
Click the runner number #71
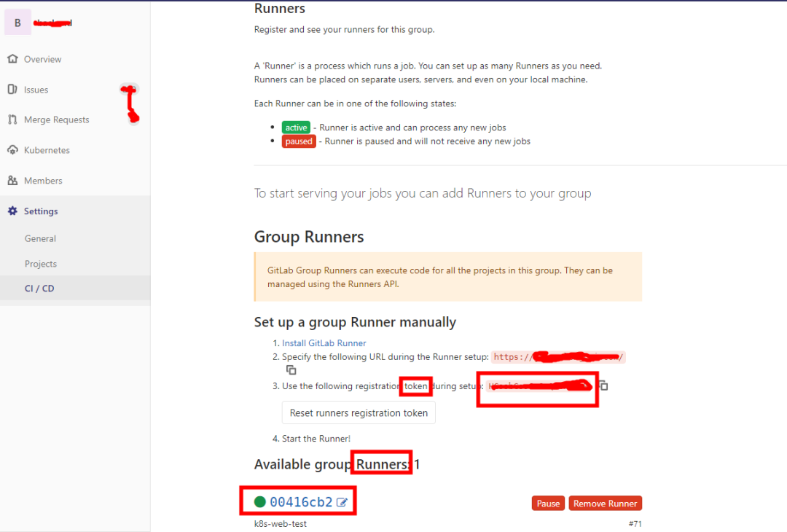pyautogui.click(x=635, y=523)
